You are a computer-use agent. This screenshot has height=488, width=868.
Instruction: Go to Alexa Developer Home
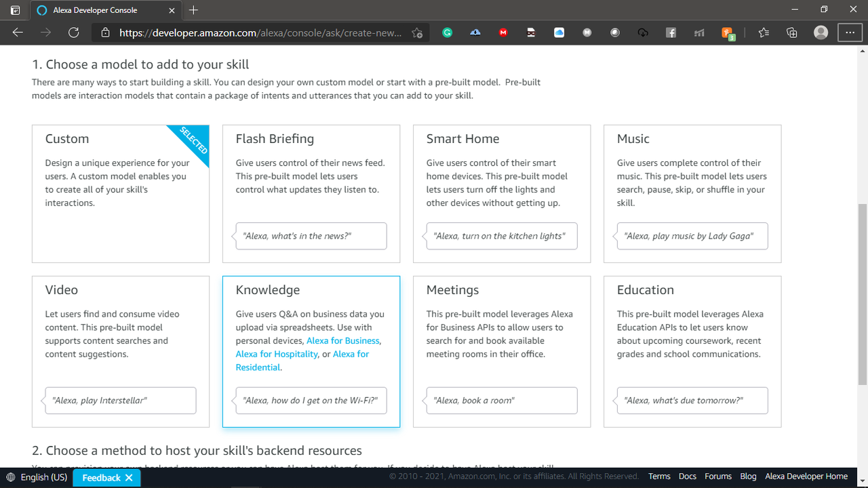(x=806, y=476)
